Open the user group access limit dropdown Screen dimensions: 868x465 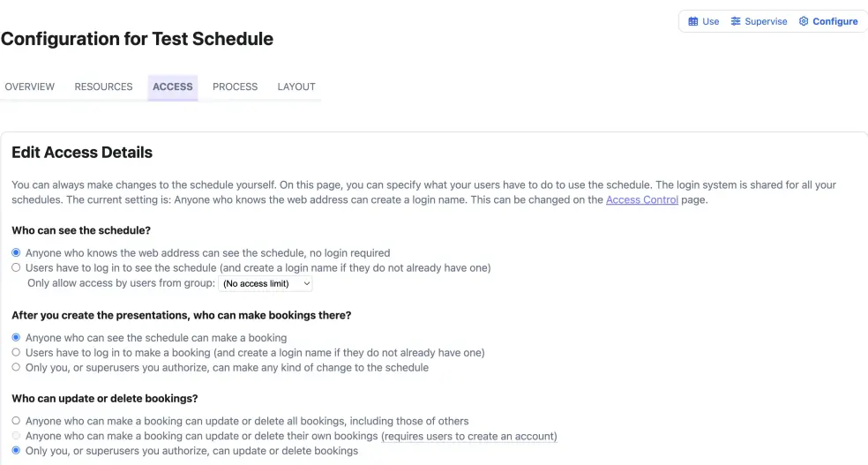(x=266, y=283)
